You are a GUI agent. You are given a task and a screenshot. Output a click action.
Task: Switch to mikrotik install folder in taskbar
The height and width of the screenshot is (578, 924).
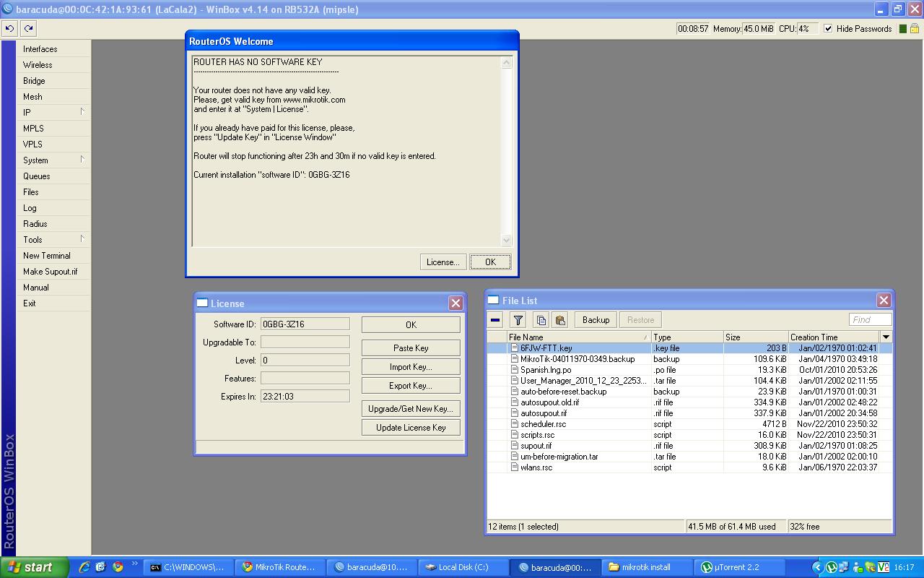click(x=647, y=567)
